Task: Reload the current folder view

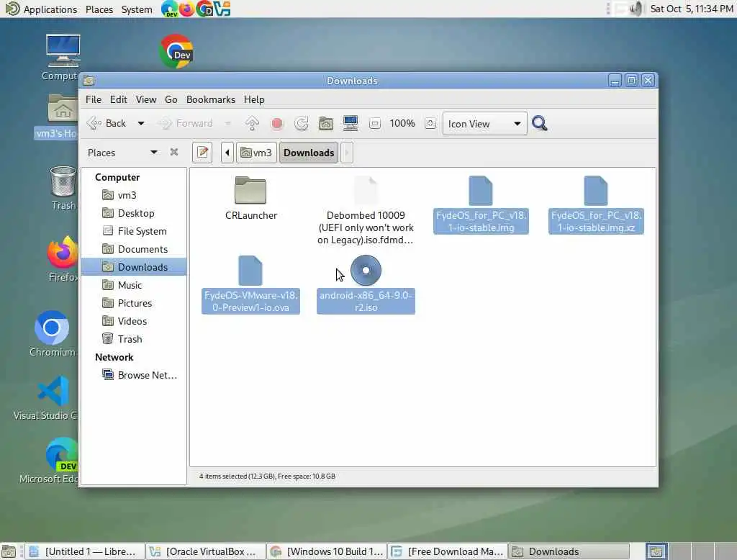Action: [302, 124]
